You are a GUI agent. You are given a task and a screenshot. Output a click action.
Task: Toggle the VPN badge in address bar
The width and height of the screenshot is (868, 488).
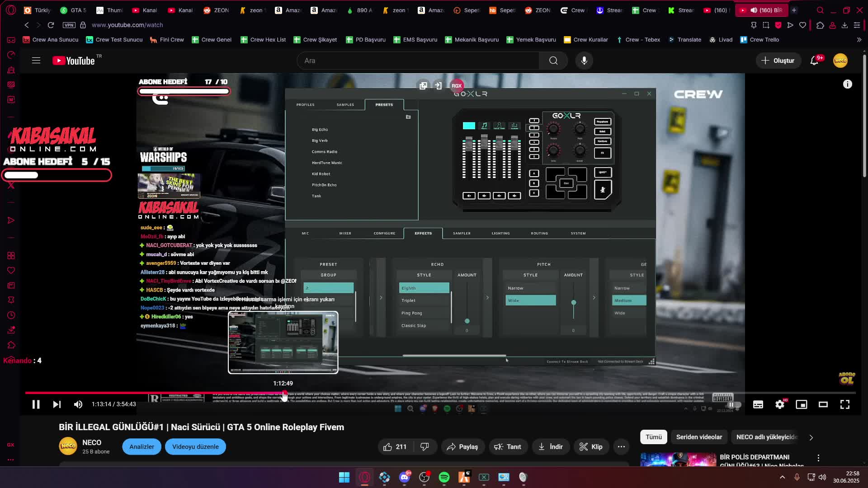(x=69, y=25)
